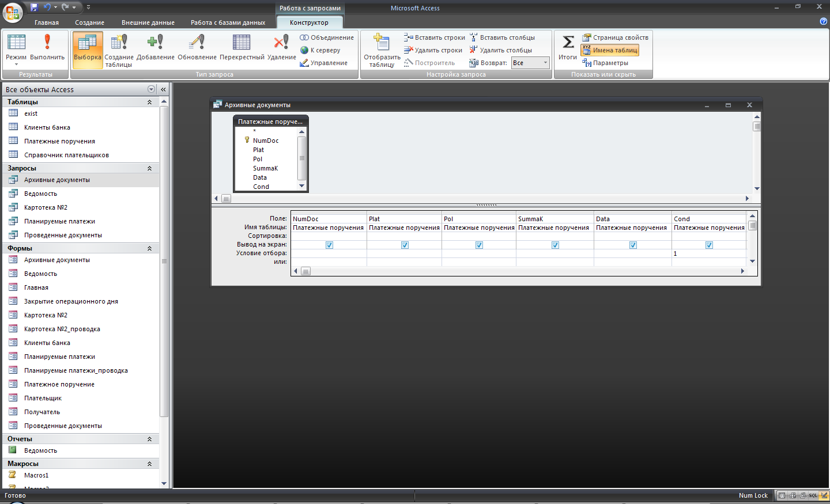
Task: Select SummaK field in table field list
Action: [265, 168]
